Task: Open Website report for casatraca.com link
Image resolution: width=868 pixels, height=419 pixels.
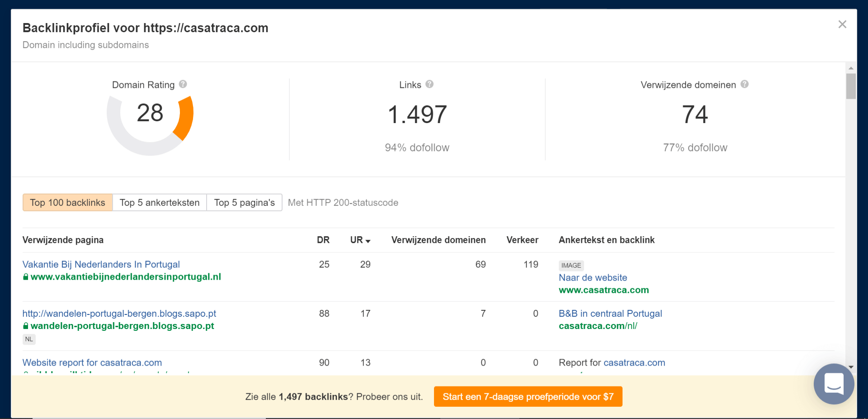Action: (x=92, y=362)
